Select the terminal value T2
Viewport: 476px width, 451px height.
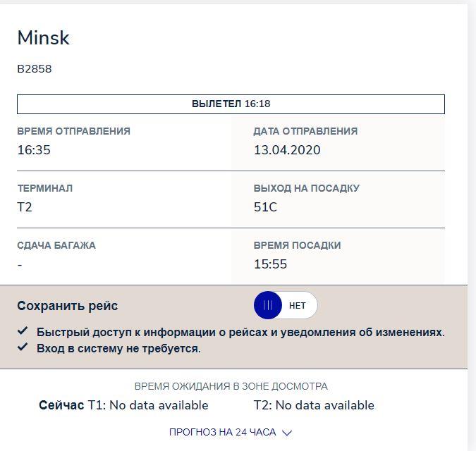click(25, 207)
